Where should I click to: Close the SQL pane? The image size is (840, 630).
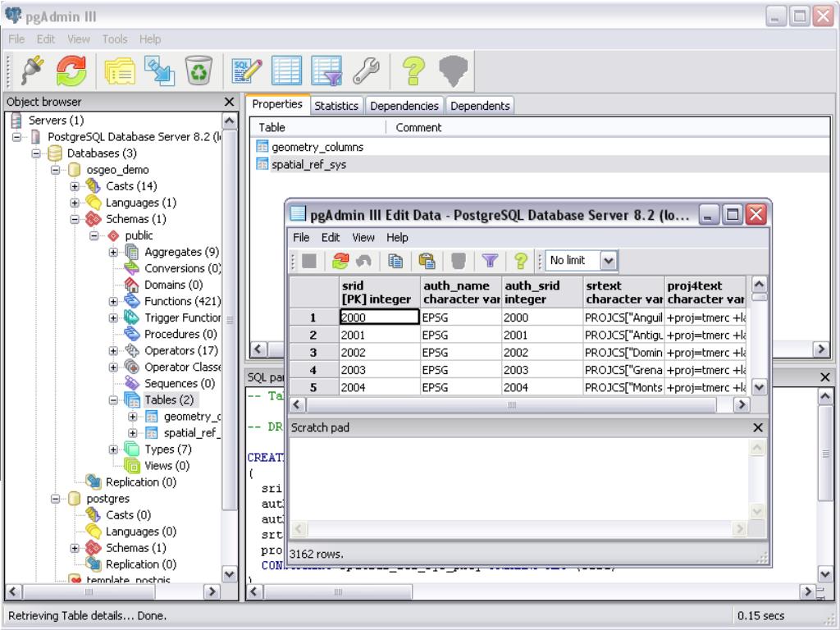(x=825, y=377)
